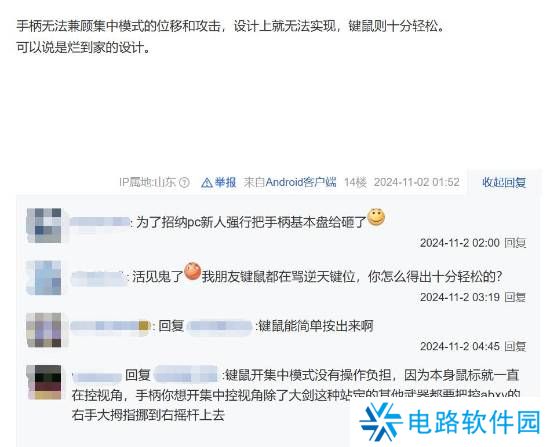Viewport: 550px width, 447px height.
Task: Collapse replies with 收起回复
Action: pyautogui.click(x=504, y=182)
